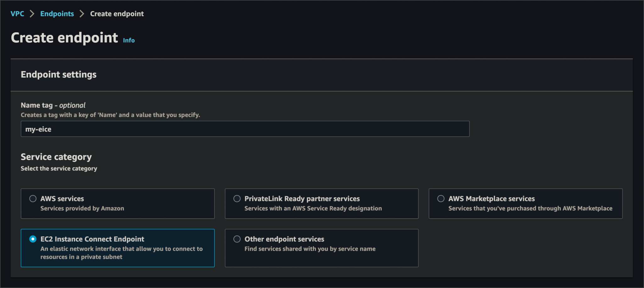Click the Create endpoint breadcrumb item
Screen dimensions: 644x288
point(117,14)
